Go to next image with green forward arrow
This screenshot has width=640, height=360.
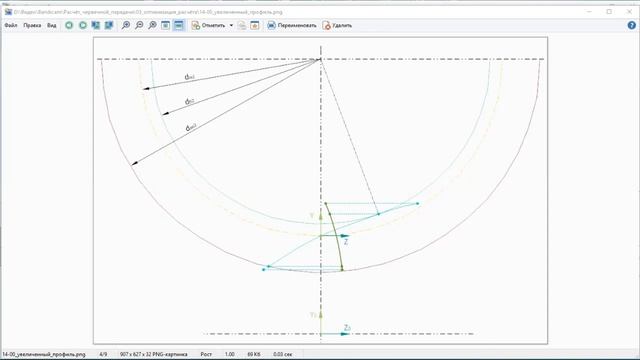click(x=83, y=25)
